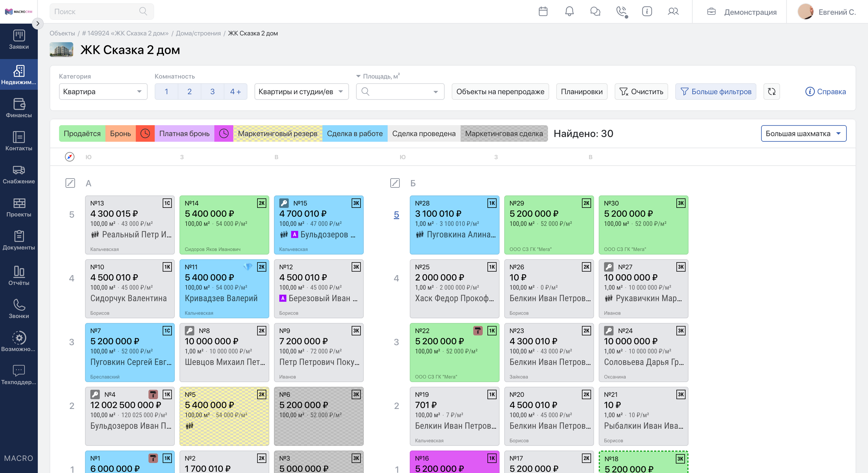868x473 pixels.
Task: Toggle room count filter 1
Action: [x=167, y=92]
